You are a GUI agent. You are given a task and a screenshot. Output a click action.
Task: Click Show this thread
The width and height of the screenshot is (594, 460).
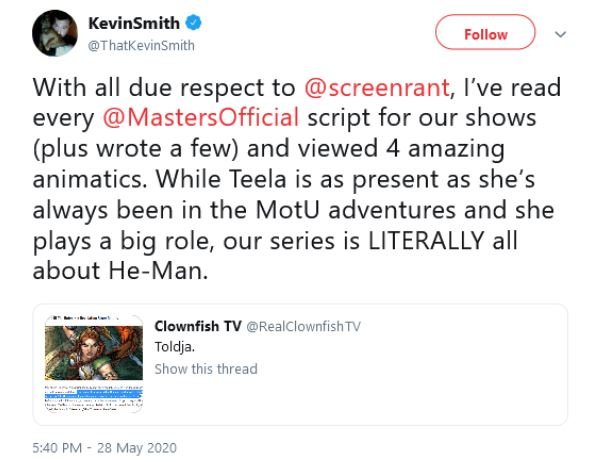click(x=206, y=369)
